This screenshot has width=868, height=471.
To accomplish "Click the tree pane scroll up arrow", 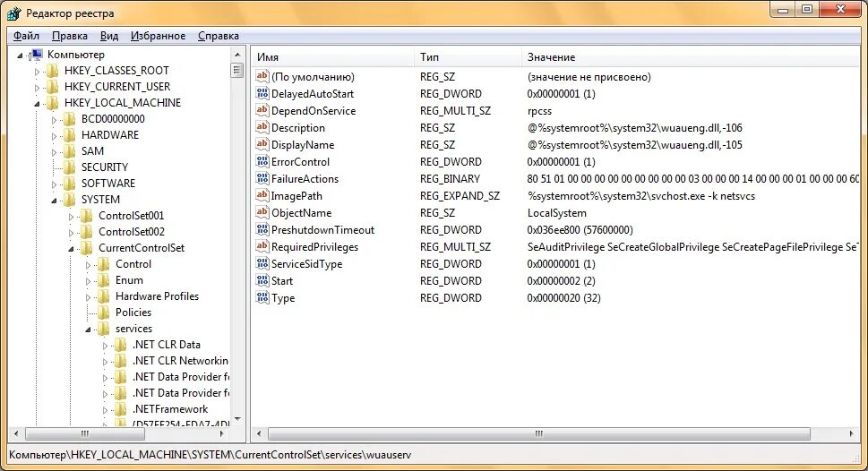I will [237, 55].
